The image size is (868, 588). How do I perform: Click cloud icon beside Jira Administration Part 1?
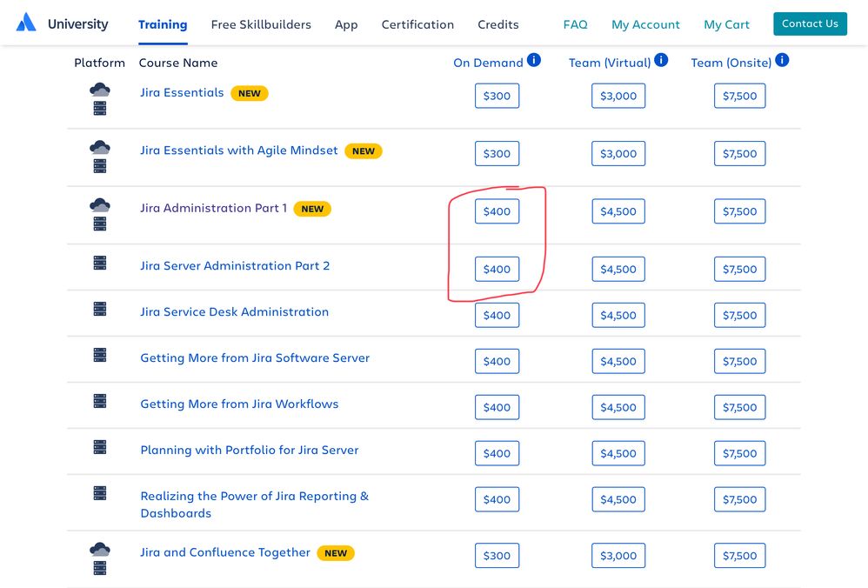click(100, 205)
